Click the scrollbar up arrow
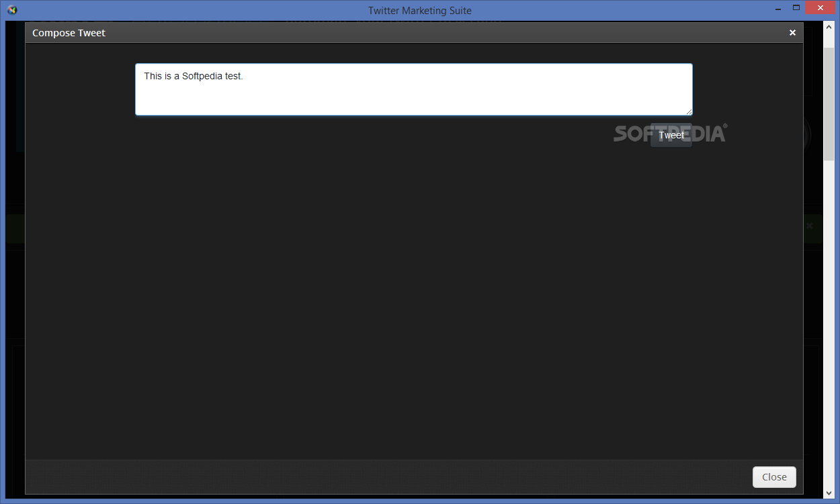Viewport: 840px width, 504px height. (829, 27)
